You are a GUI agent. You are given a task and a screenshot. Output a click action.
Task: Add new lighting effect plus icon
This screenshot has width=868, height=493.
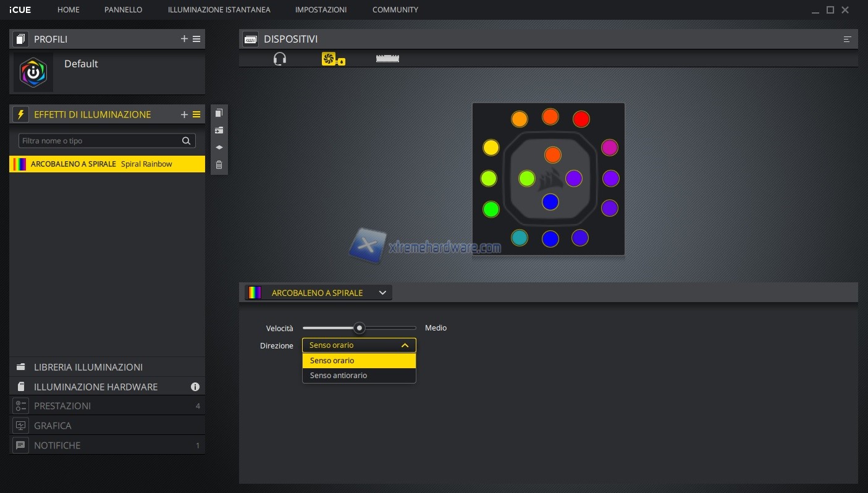pos(184,114)
